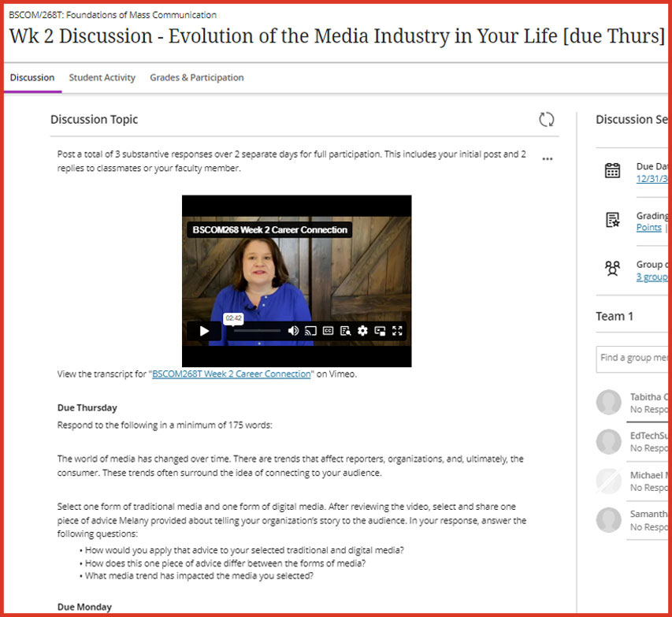
Task: Mute the video volume speaker icon
Action: [293, 331]
